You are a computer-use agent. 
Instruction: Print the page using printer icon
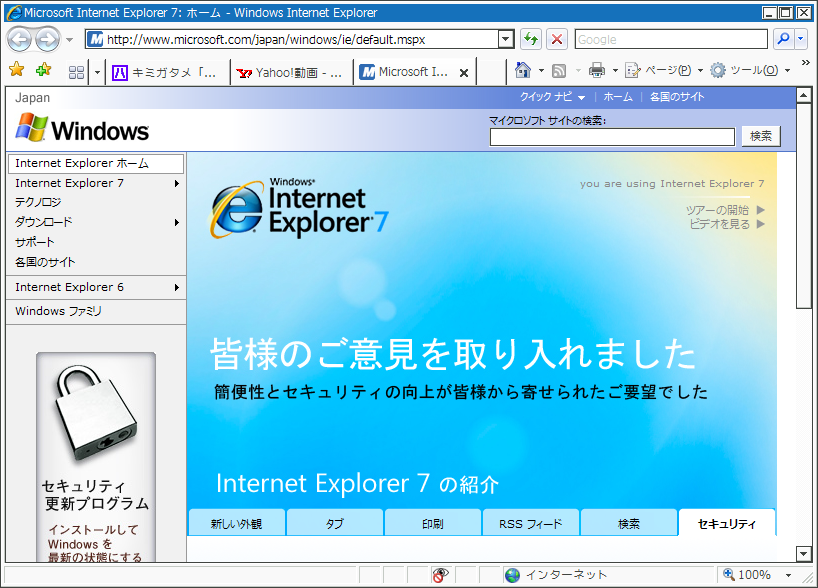[x=597, y=70]
